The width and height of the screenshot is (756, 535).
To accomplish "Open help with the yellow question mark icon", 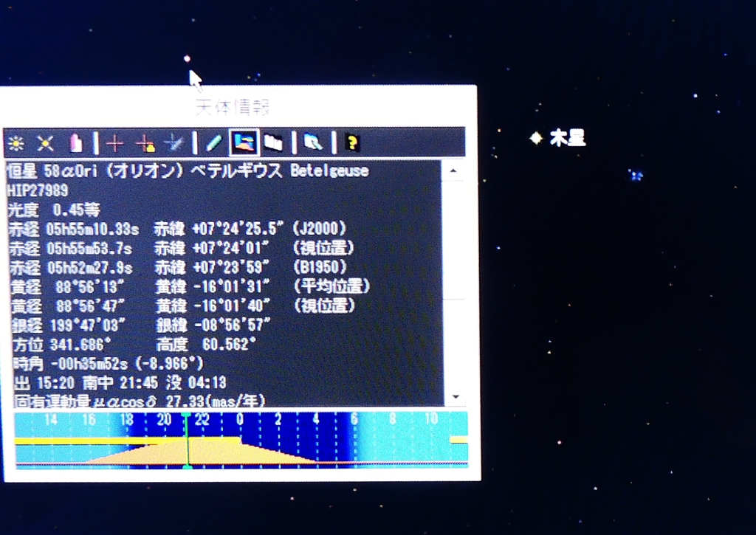I will coord(352,143).
